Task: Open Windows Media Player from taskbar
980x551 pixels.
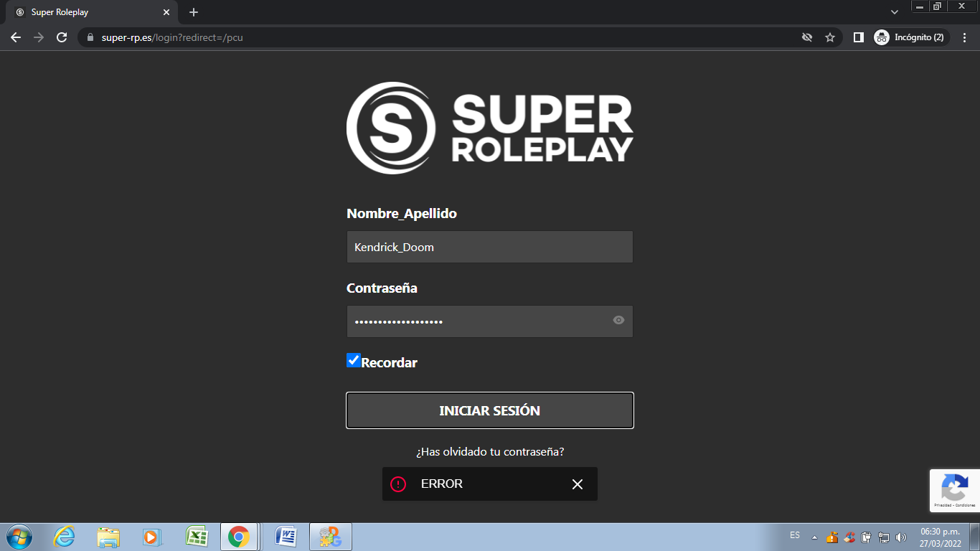Action: click(151, 537)
